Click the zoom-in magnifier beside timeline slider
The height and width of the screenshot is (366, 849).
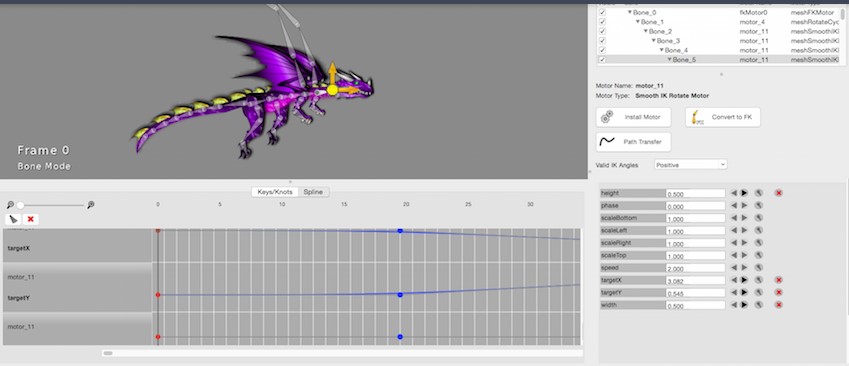tap(91, 205)
